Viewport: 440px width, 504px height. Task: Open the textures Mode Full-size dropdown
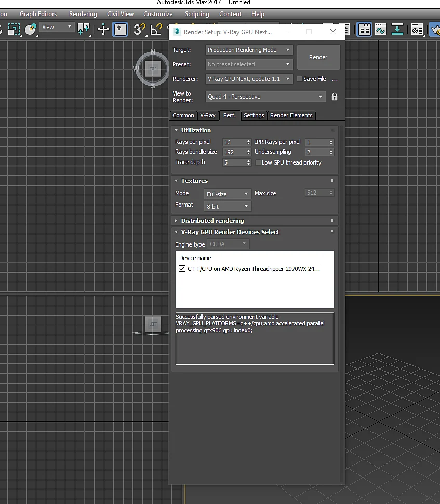pos(228,194)
